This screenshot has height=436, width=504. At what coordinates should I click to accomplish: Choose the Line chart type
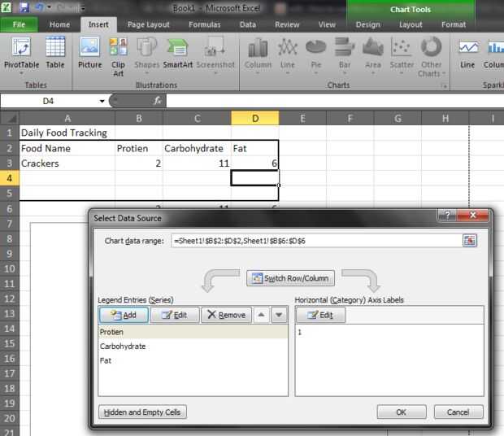click(x=287, y=55)
